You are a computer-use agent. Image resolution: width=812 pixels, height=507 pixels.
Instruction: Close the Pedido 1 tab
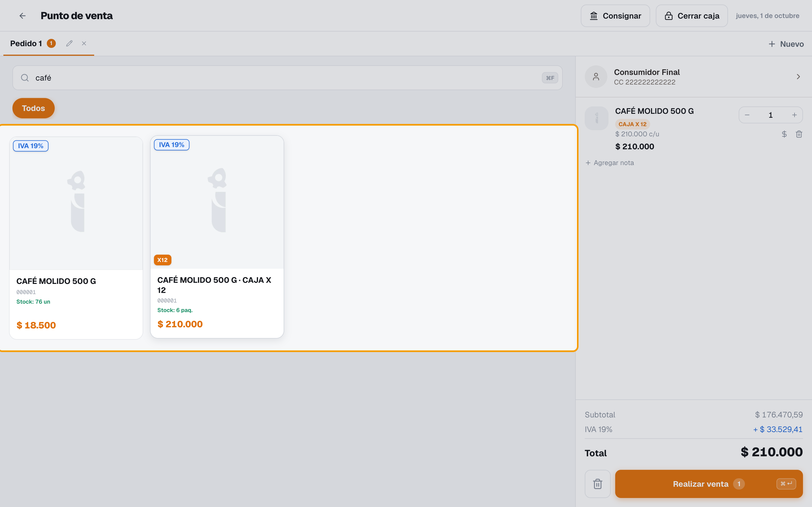(x=84, y=44)
